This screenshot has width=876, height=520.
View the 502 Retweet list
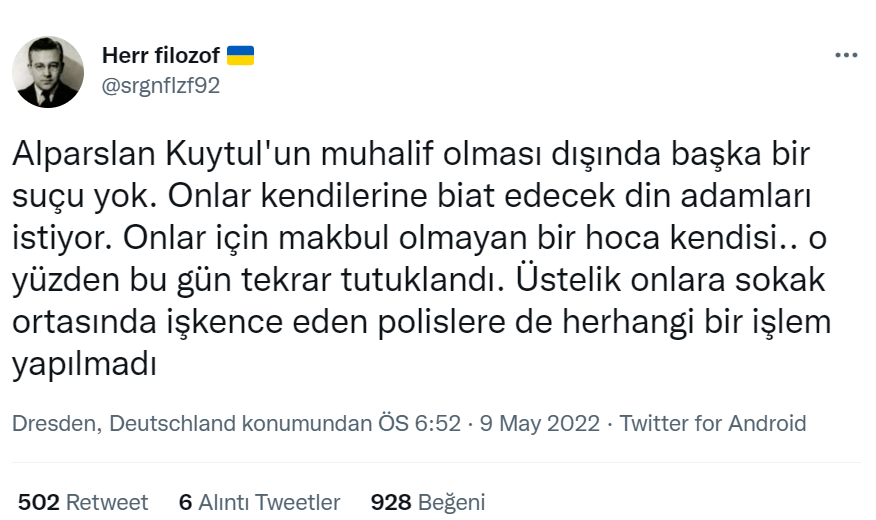pos(83,502)
